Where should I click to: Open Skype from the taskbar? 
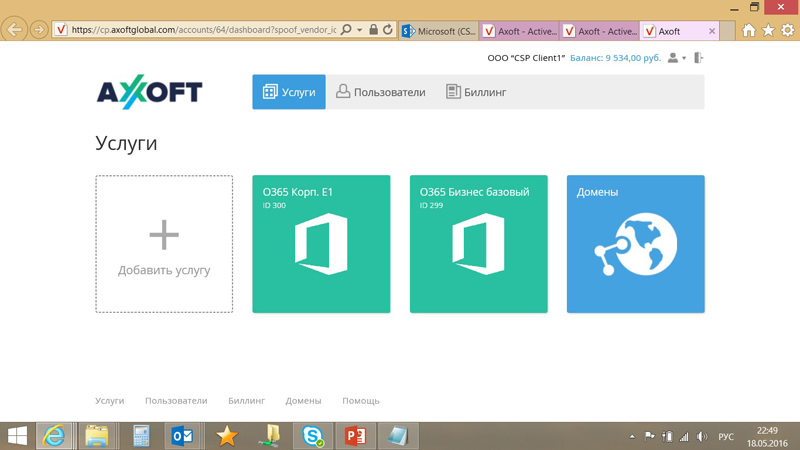click(x=312, y=436)
